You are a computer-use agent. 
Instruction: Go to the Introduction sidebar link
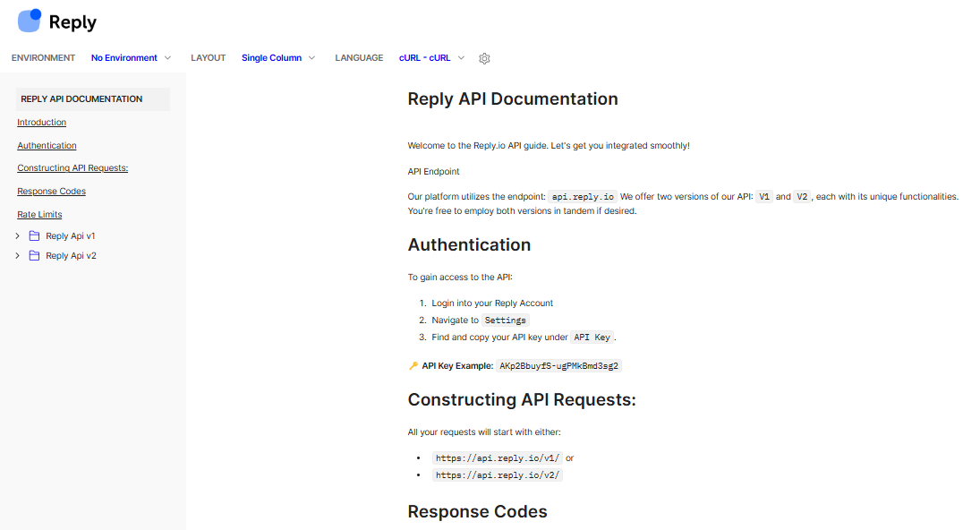[x=41, y=123]
